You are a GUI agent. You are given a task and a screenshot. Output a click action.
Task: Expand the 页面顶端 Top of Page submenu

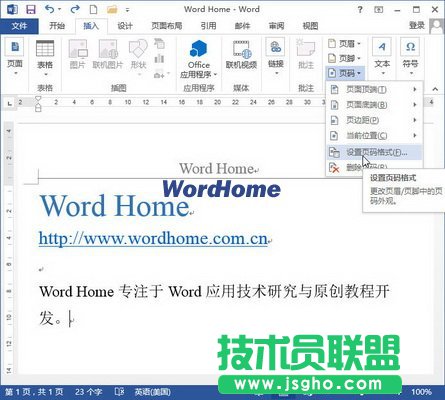coord(374,89)
